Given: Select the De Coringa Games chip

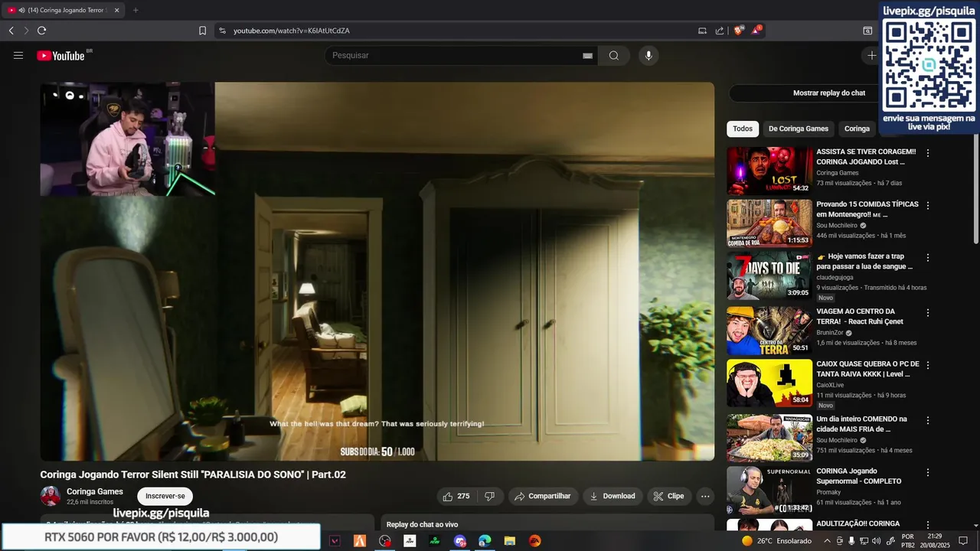Looking at the screenshot, I should (x=799, y=129).
